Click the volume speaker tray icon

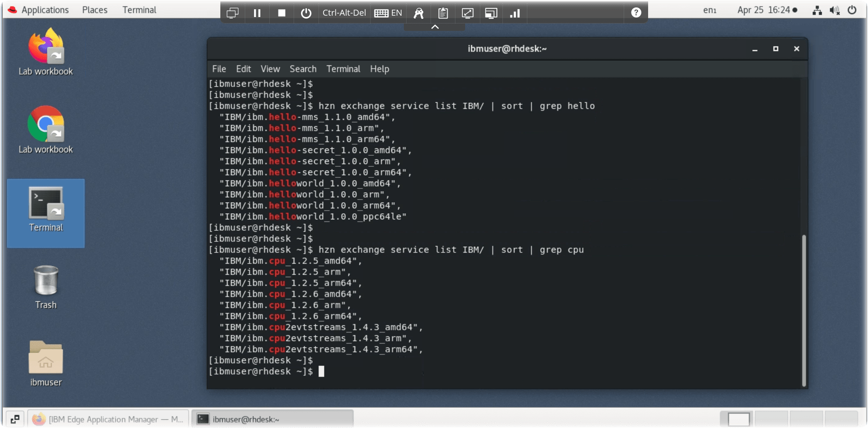[x=834, y=10]
